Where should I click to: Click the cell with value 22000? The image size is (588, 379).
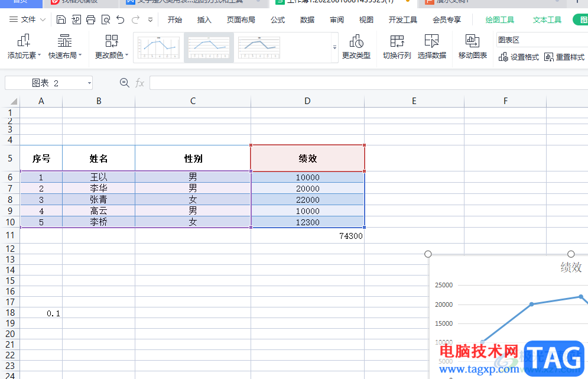click(x=307, y=200)
